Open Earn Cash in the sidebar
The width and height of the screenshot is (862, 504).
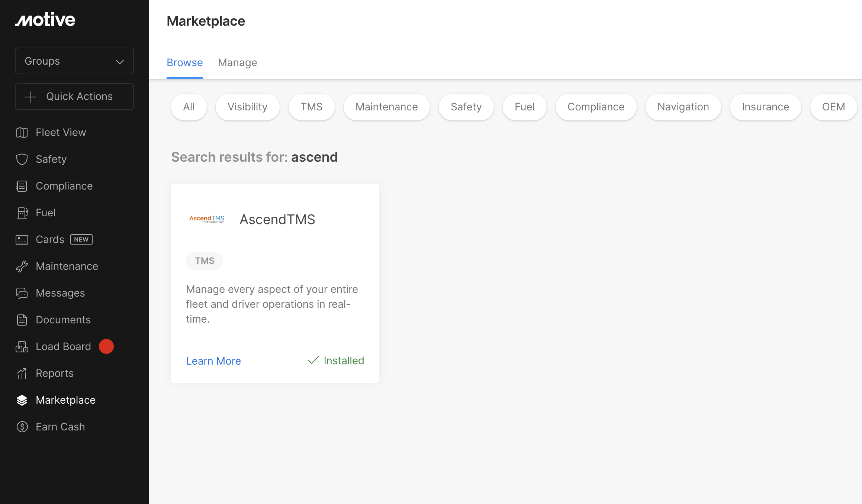click(x=60, y=427)
